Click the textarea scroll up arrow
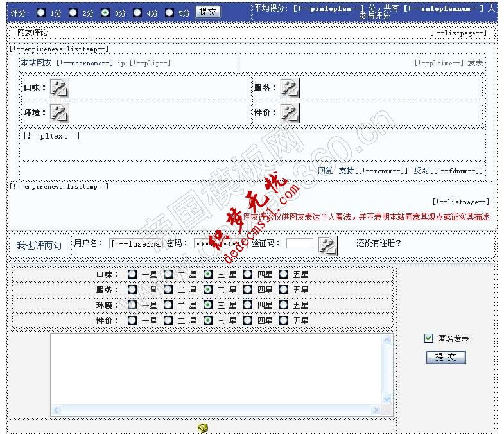This screenshot has width=504, height=434. (x=387, y=340)
